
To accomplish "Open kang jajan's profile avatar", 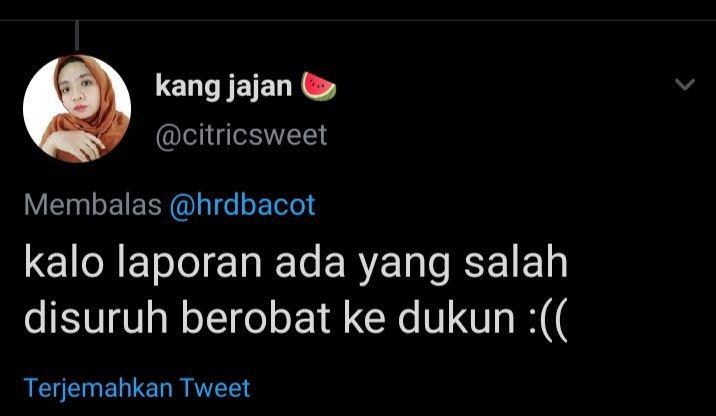I will (x=77, y=109).
